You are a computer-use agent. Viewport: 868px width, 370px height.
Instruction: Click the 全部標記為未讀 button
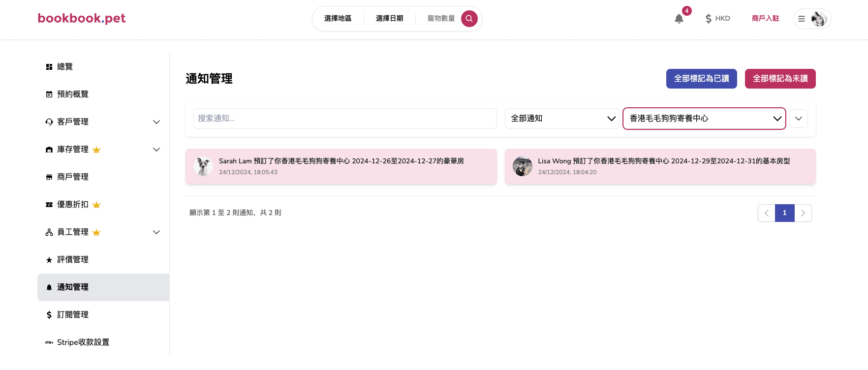coord(780,79)
